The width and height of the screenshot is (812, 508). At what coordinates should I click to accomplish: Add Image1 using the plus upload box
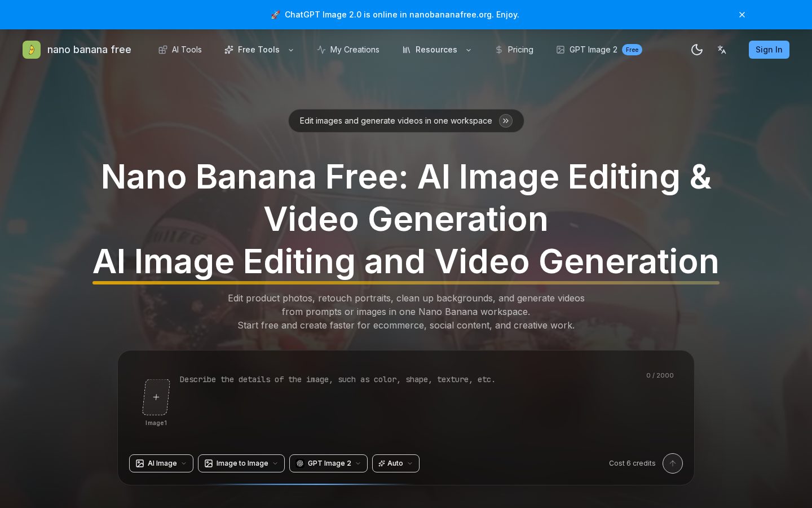coord(156,397)
